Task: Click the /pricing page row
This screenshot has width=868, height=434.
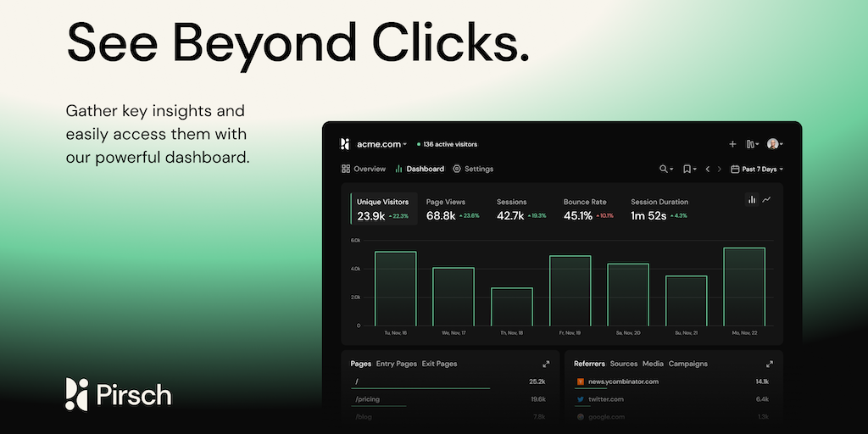Action: coord(449,400)
